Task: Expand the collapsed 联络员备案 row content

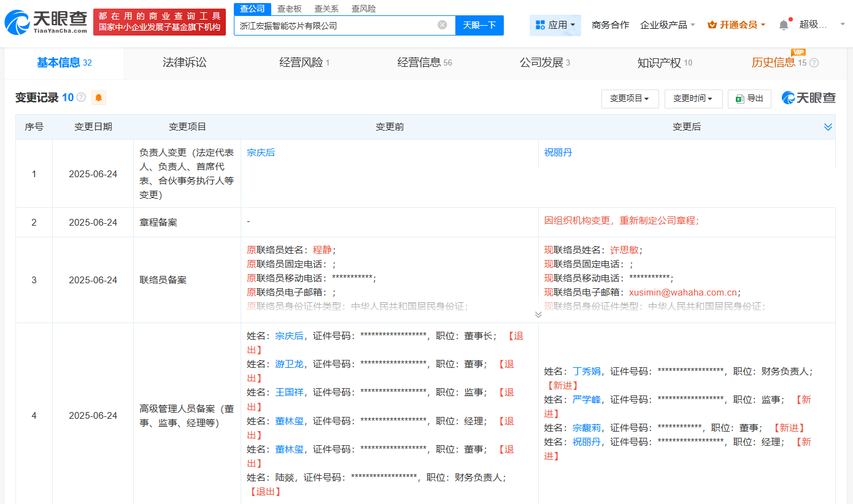Action: [538, 315]
